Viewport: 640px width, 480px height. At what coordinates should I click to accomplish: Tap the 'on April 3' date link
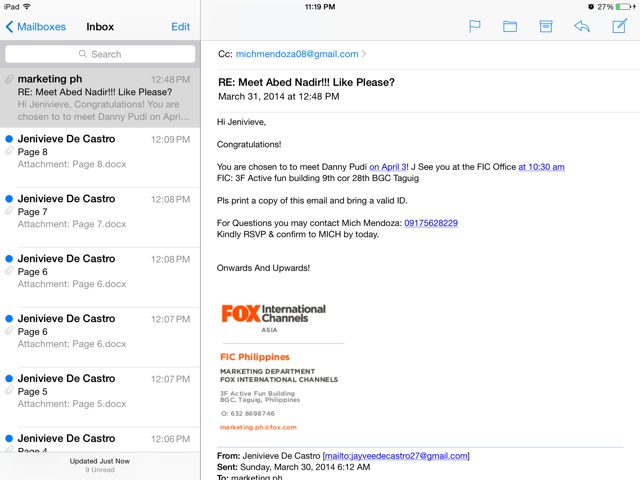coord(387,167)
